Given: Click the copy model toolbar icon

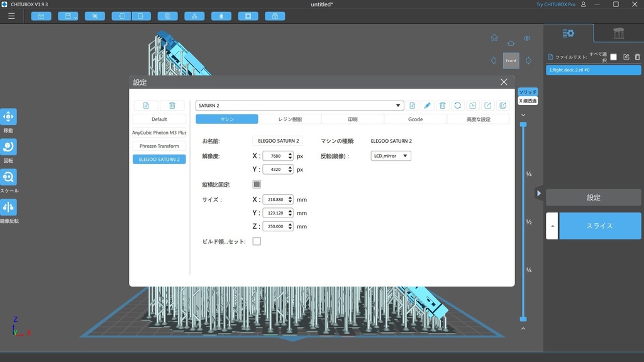Looking at the screenshot, I should [x=167, y=16].
